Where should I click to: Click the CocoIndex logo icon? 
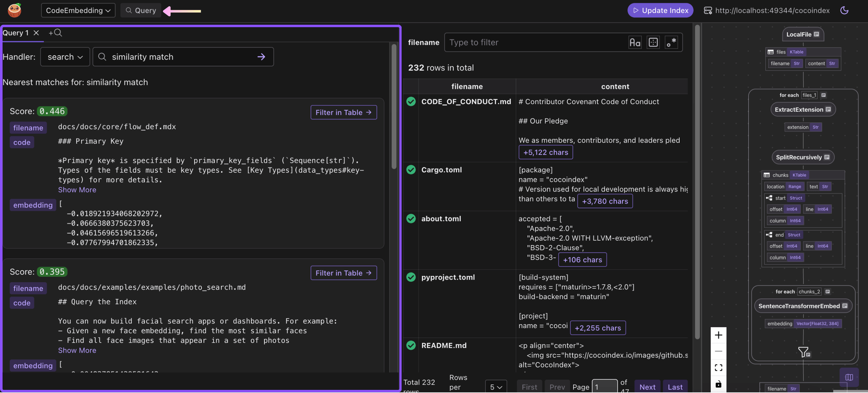click(x=15, y=10)
